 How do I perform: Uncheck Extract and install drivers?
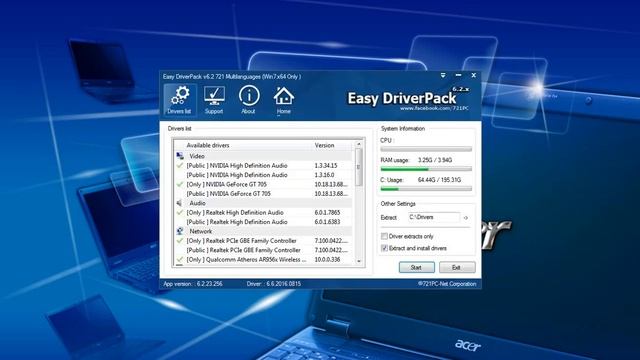[x=384, y=248]
